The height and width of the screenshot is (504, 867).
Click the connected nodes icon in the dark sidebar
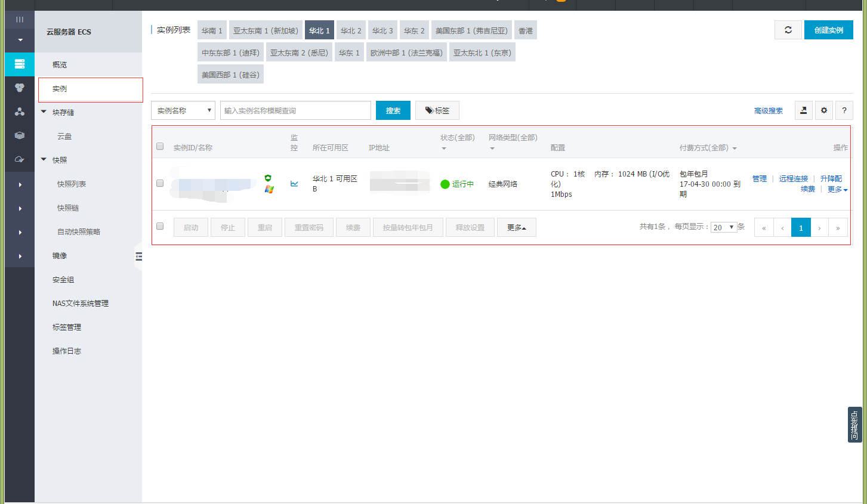point(20,112)
